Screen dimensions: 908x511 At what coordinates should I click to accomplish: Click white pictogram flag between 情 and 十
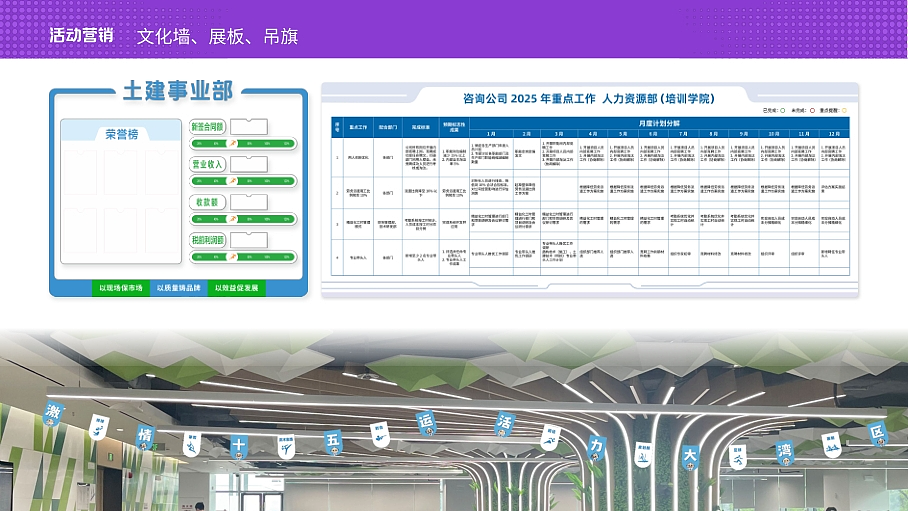pos(192,444)
